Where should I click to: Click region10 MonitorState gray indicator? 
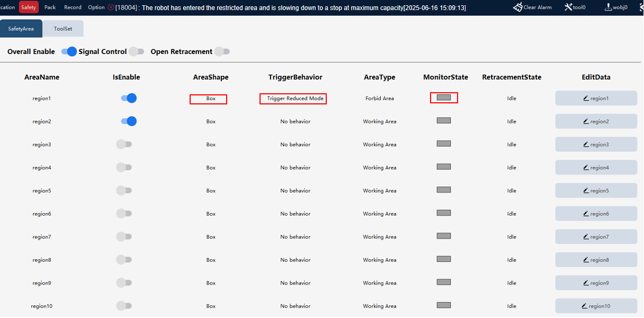point(444,305)
